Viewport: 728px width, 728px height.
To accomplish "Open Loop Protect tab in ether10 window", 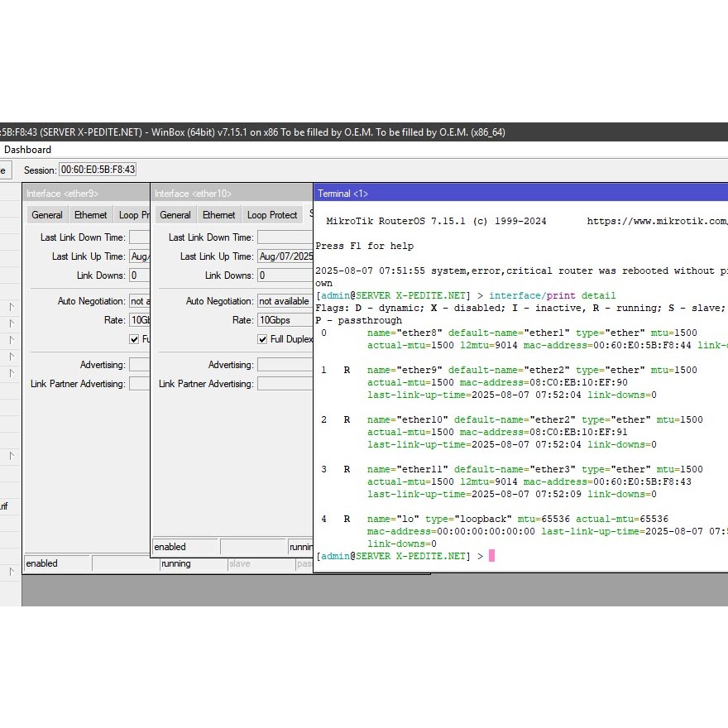I will coord(272,215).
